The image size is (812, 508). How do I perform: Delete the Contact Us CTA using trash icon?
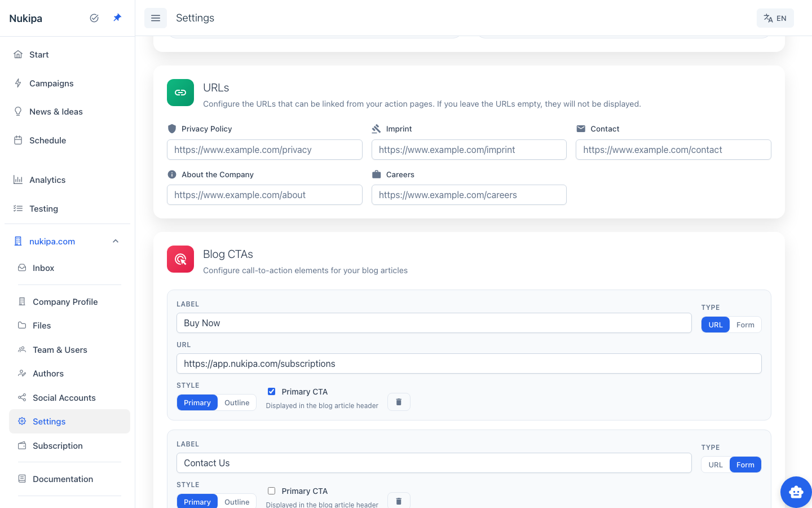tap(399, 500)
